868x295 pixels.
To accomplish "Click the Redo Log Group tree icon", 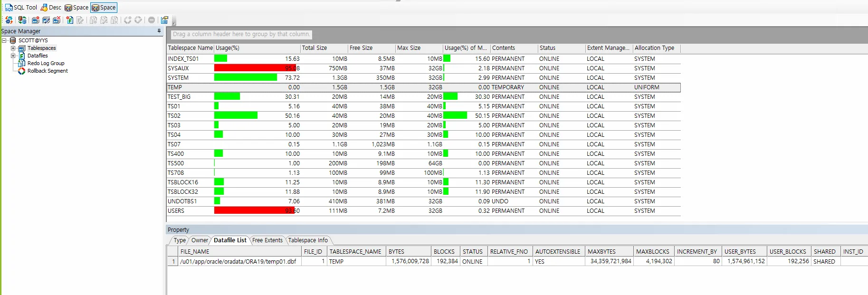I will [21, 63].
